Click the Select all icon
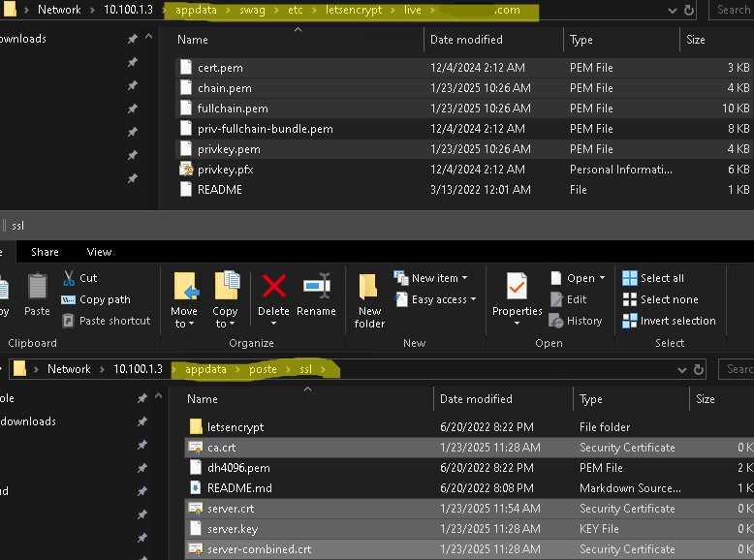This screenshot has height=560, width=754. pyautogui.click(x=629, y=278)
